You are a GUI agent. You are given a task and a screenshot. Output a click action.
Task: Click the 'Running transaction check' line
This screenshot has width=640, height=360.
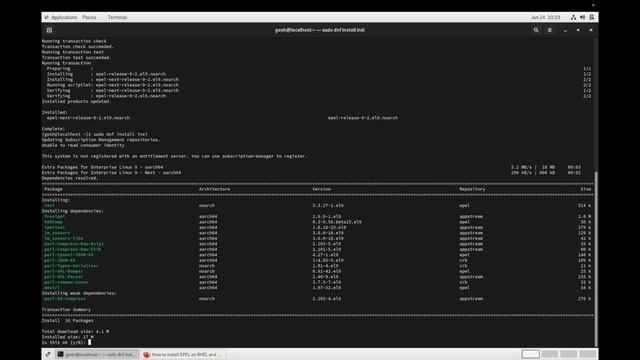(x=74, y=41)
